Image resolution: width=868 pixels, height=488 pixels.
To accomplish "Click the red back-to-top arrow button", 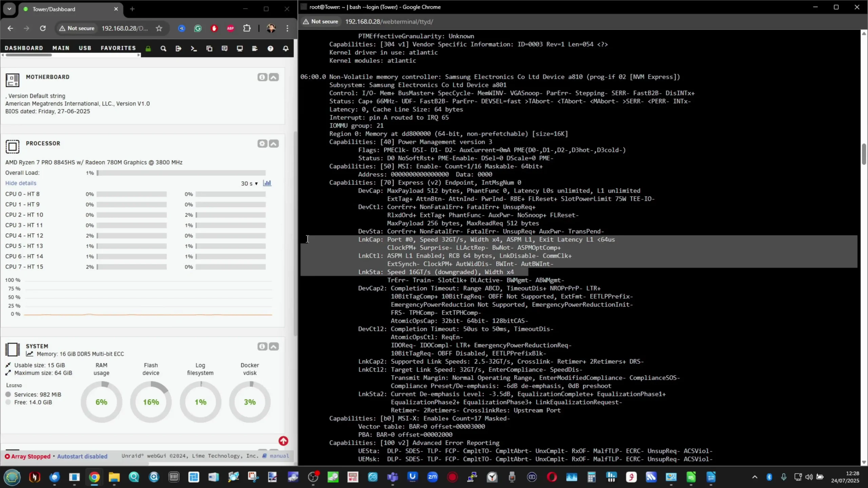I will [x=283, y=441].
